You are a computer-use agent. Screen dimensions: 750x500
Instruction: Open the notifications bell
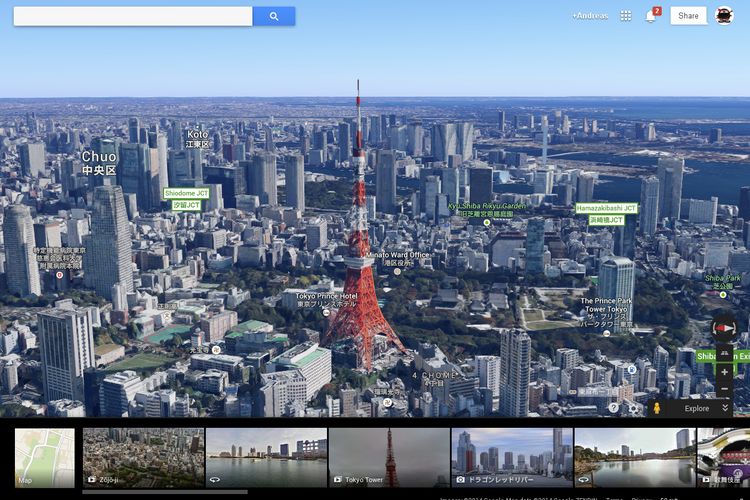(x=651, y=16)
